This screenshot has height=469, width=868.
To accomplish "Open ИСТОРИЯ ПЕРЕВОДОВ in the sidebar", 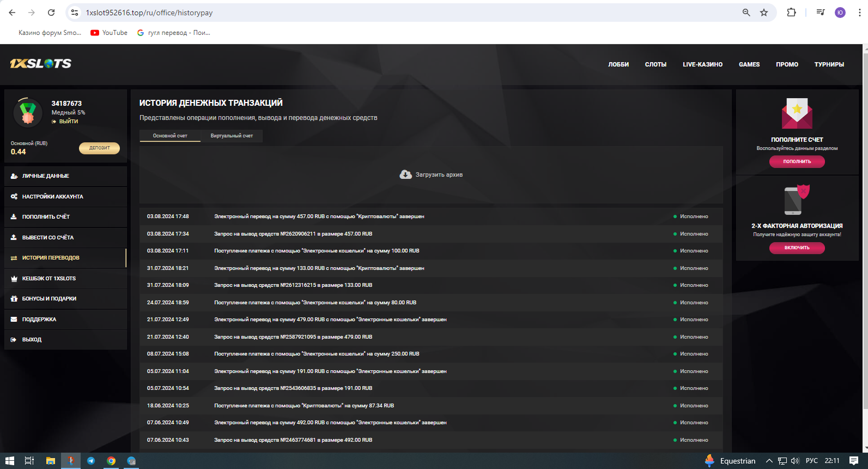I will tap(65, 258).
